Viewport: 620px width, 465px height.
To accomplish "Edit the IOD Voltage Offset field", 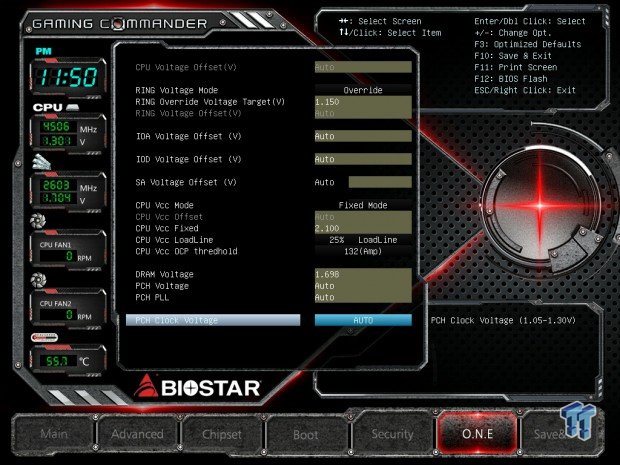I will [363, 159].
